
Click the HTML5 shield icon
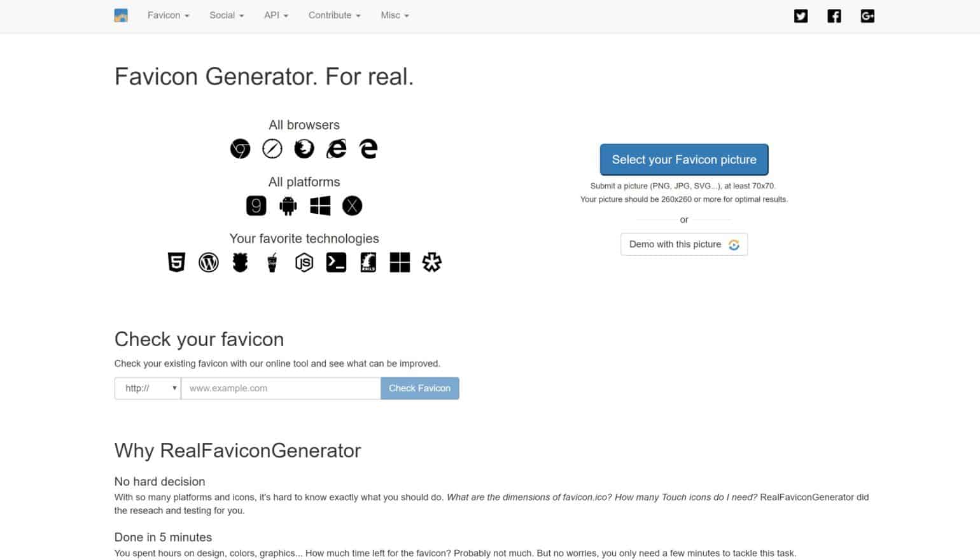[x=176, y=262]
